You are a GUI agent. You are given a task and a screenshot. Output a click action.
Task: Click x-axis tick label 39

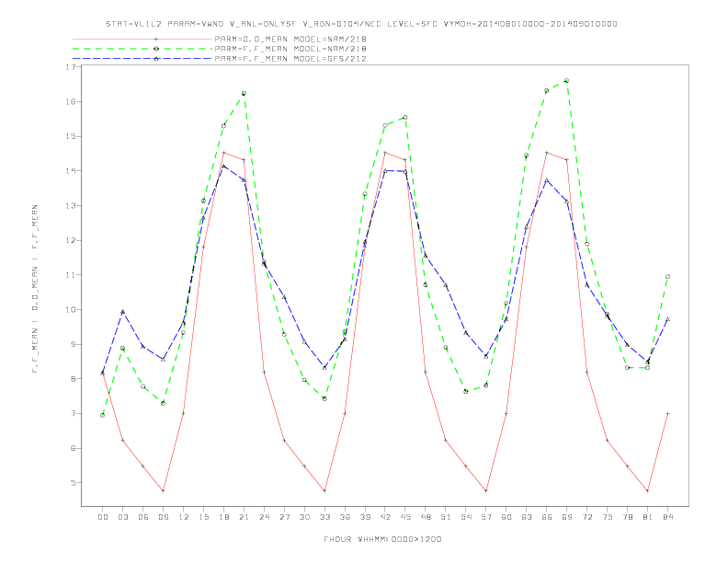pos(365,517)
